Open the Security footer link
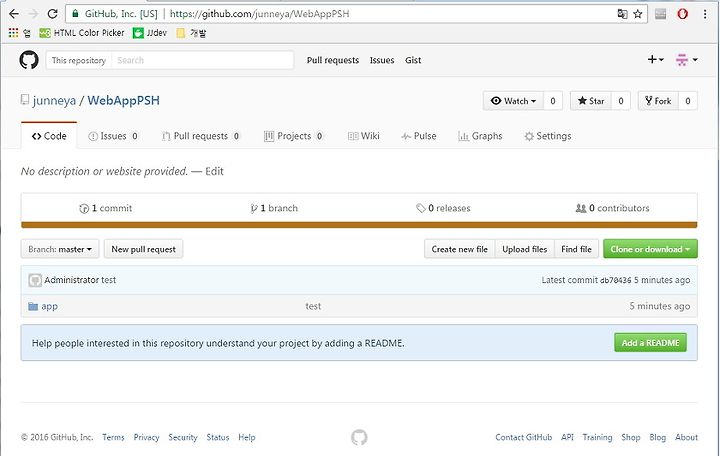The image size is (720, 456). [183, 437]
